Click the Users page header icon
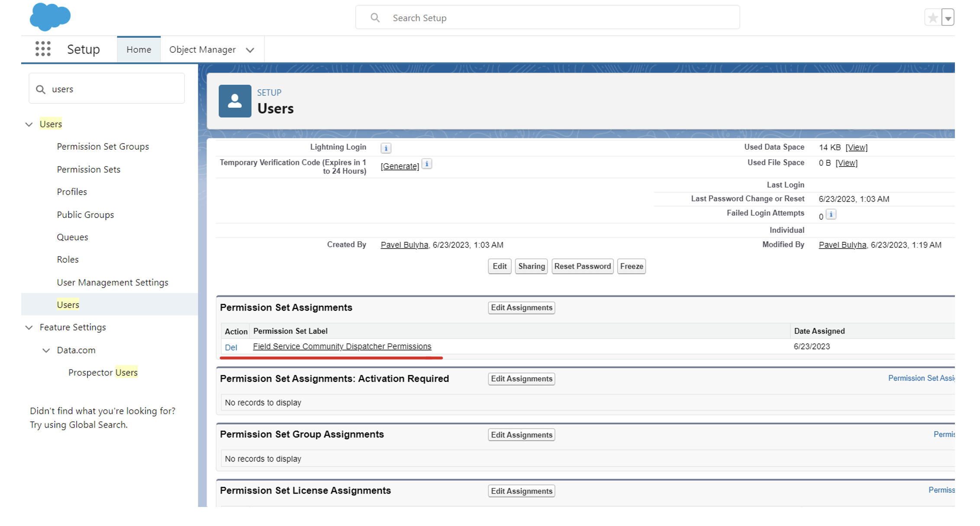Image resolution: width=980 pixels, height=526 pixels. click(x=235, y=101)
